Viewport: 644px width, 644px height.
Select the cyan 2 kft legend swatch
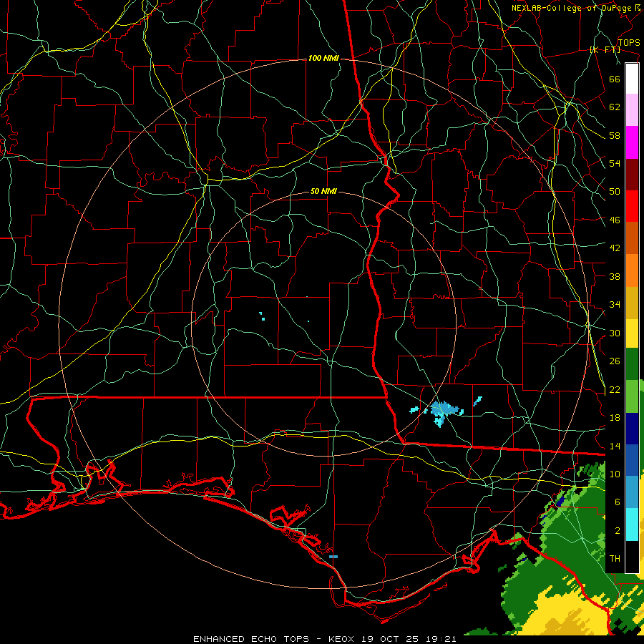[632, 525]
